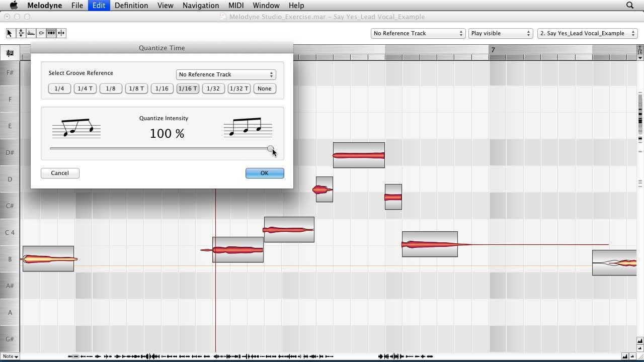Open Say Yes_Lead Vocal_Example track dropdown
The width and height of the screenshot is (644, 362).
coord(587,33)
